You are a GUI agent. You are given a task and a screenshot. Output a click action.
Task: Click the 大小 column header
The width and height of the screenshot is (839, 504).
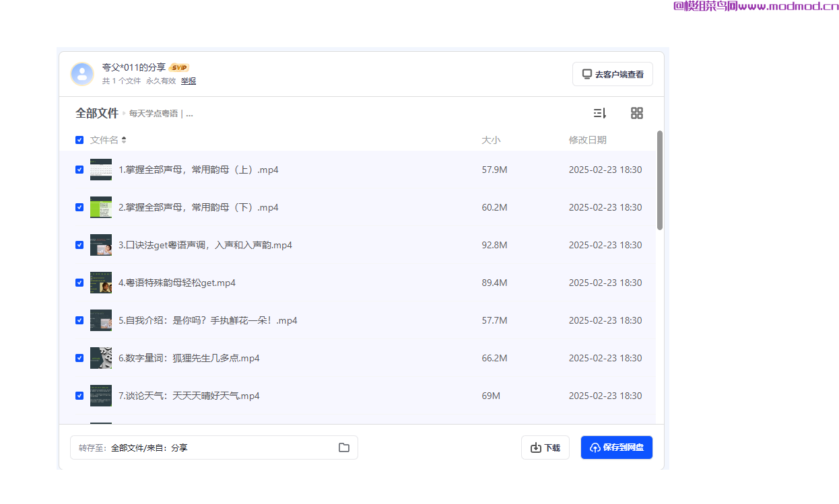491,140
